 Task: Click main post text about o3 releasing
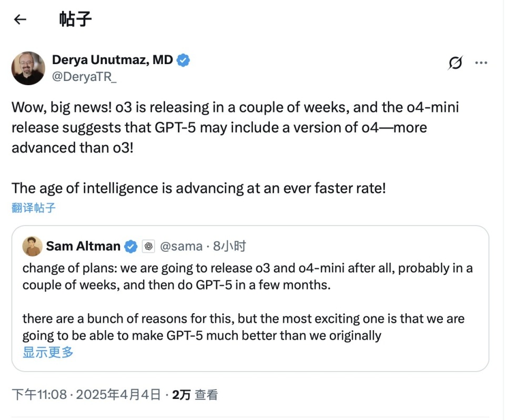(235, 127)
